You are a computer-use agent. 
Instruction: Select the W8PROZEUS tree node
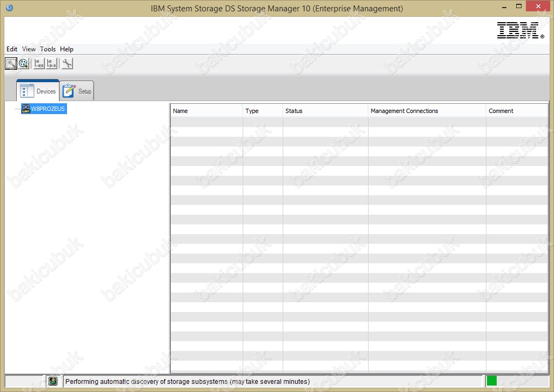tap(48, 109)
